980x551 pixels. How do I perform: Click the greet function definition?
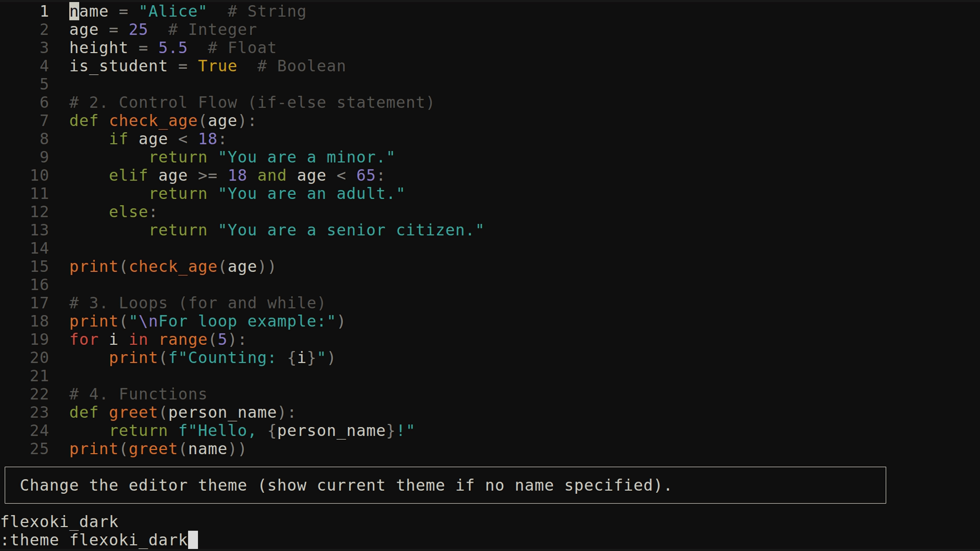coord(133,412)
